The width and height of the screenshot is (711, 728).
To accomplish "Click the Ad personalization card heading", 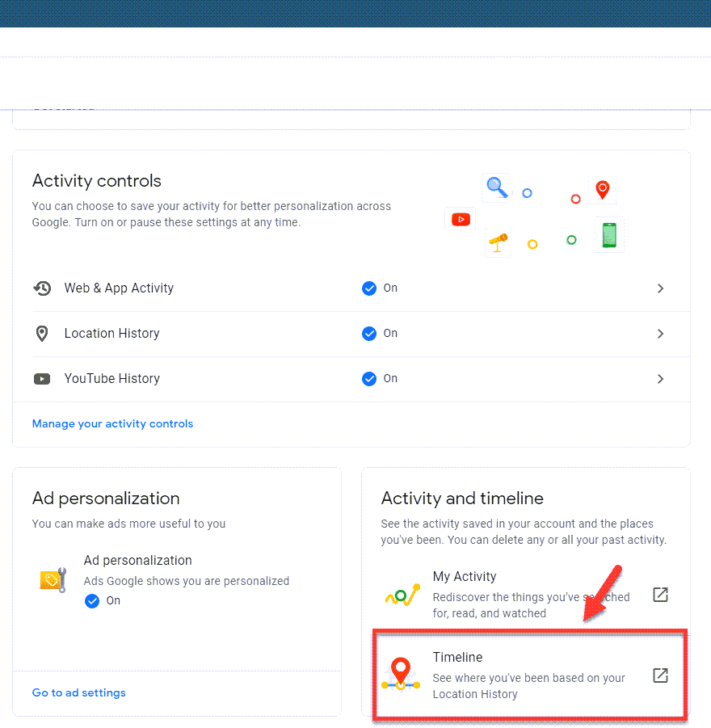I will [x=106, y=499].
